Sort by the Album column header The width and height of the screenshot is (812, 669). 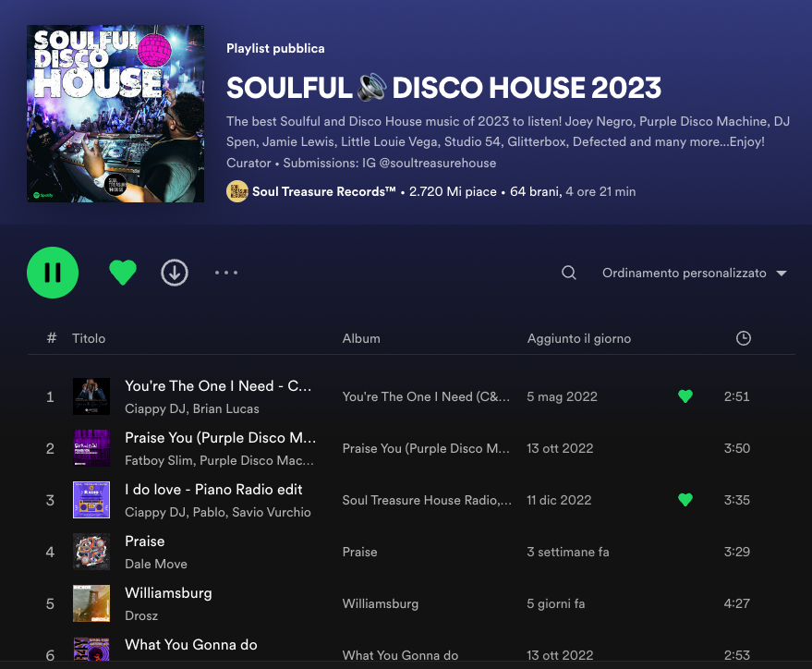(x=361, y=338)
